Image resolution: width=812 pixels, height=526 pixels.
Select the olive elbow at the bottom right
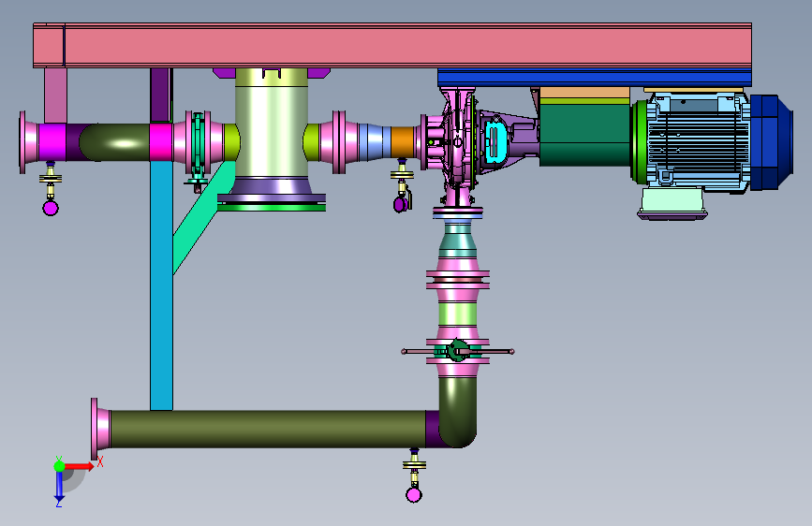(458, 413)
